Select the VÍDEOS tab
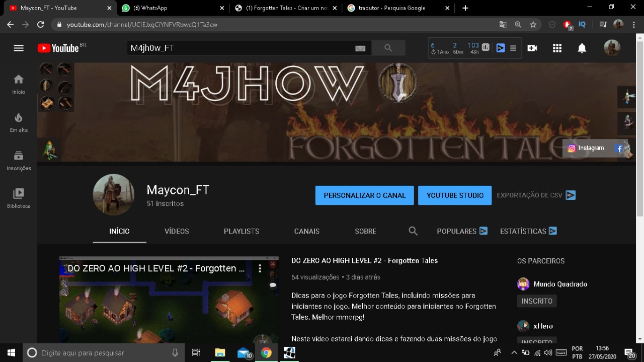 click(x=177, y=231)
